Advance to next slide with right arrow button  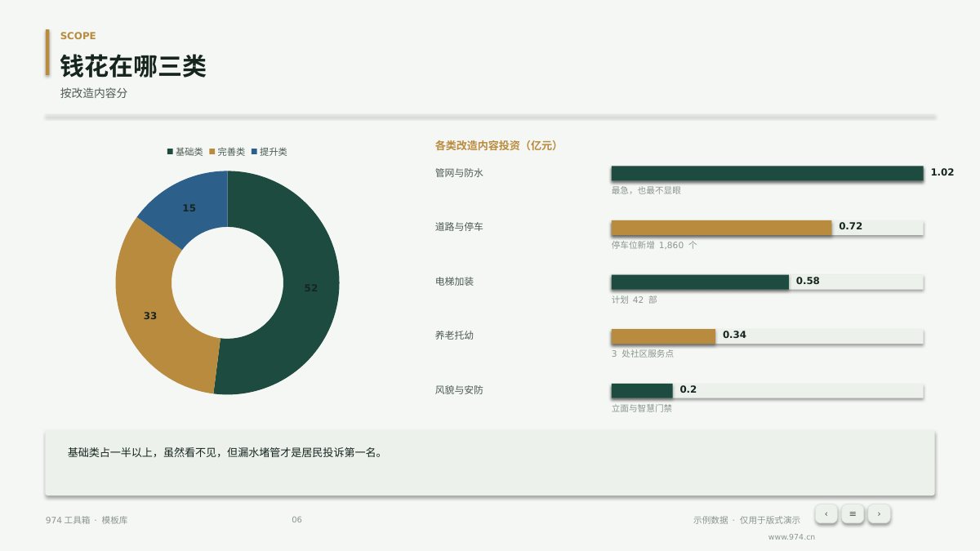[x=879, y=513]
